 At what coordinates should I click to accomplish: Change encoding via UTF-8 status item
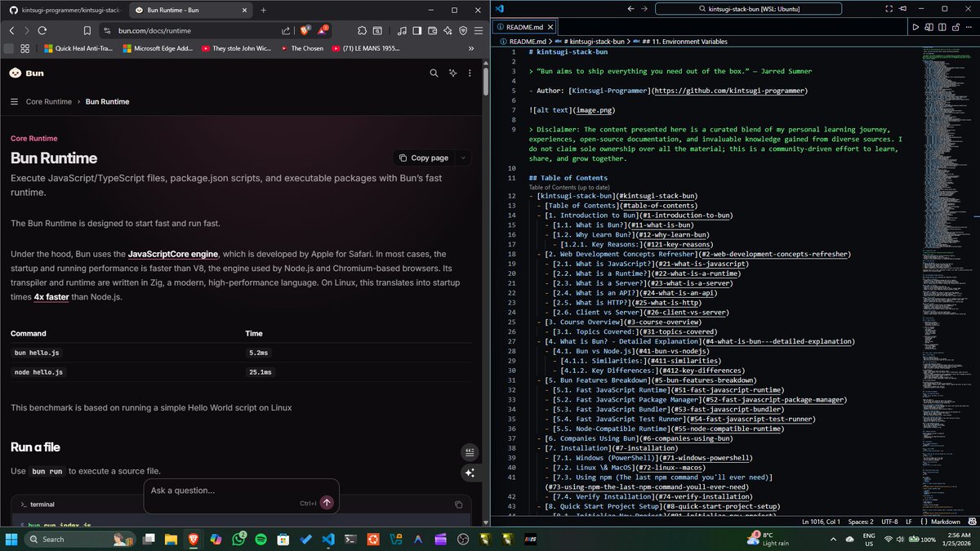pos(889,521)
